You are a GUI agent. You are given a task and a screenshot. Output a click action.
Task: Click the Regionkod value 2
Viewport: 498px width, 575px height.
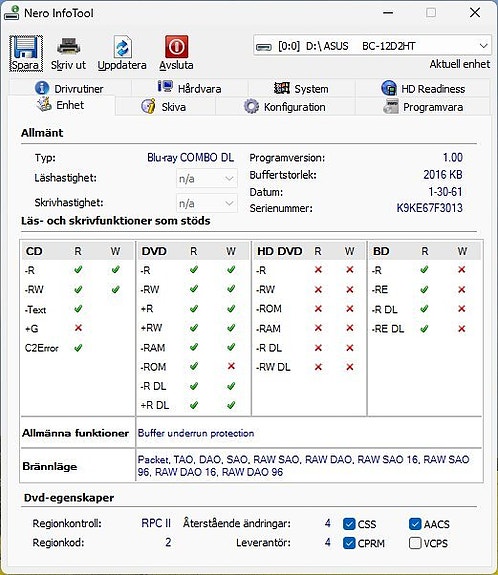pyautogui.click(x=168, y=542)
